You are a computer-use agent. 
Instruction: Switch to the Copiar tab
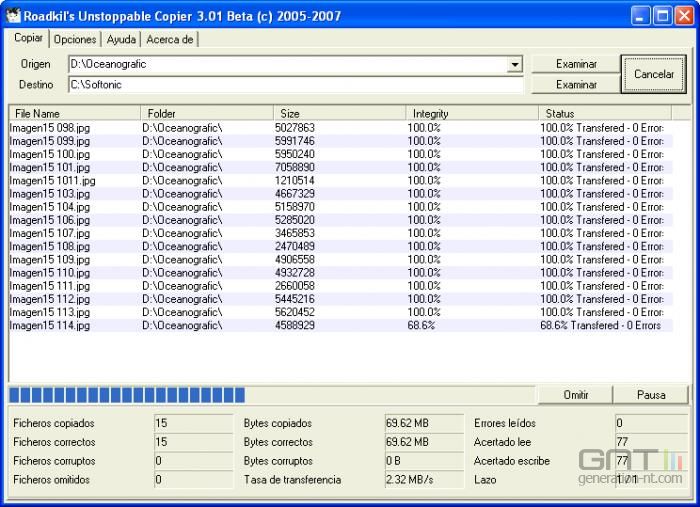(x=28, y=38)
